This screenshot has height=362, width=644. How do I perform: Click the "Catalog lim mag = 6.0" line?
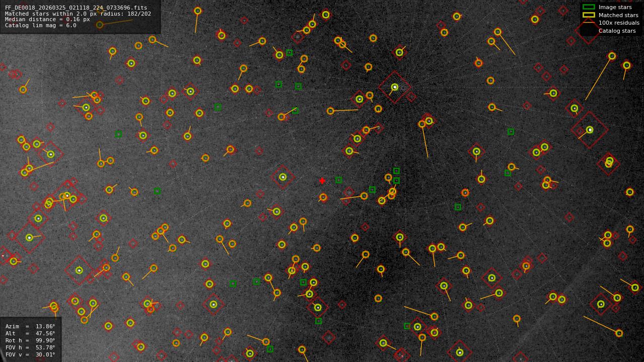[41, 25]
